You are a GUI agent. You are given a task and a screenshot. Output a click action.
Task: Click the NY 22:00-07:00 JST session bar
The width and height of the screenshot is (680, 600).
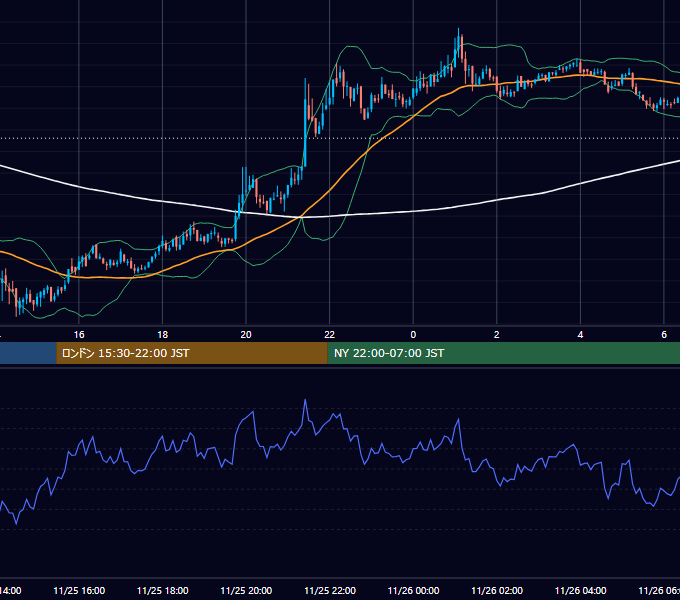503,353
